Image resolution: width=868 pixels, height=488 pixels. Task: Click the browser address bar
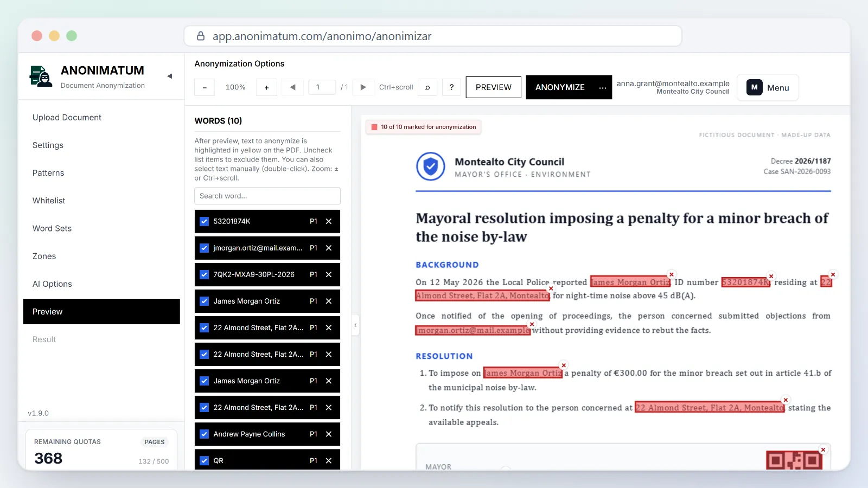pos(433,36)
